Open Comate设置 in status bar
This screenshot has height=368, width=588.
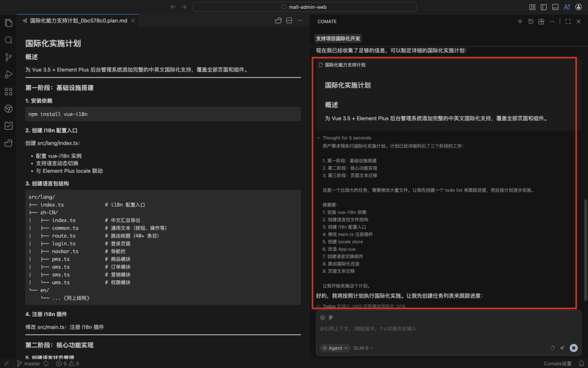pos(558,364)
